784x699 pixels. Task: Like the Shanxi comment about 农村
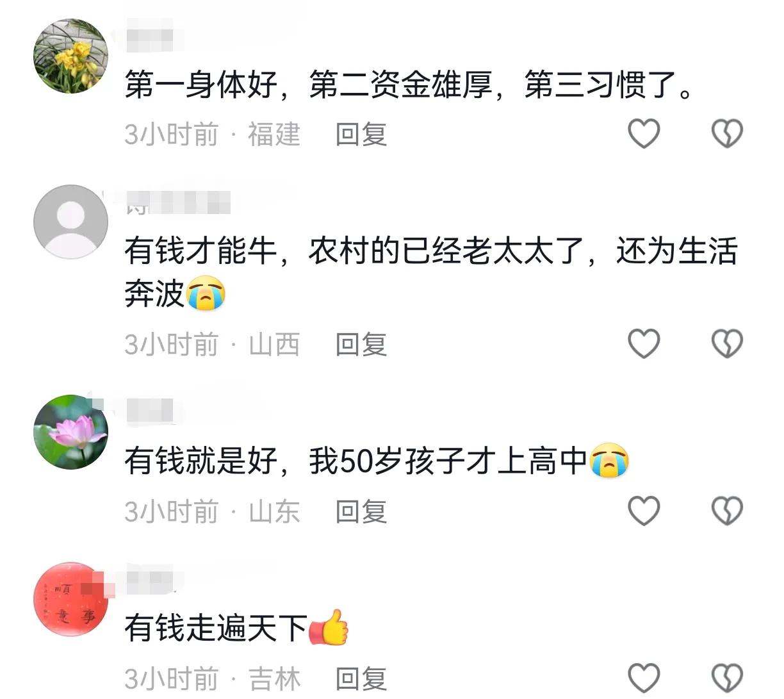[x=644, y=344]
